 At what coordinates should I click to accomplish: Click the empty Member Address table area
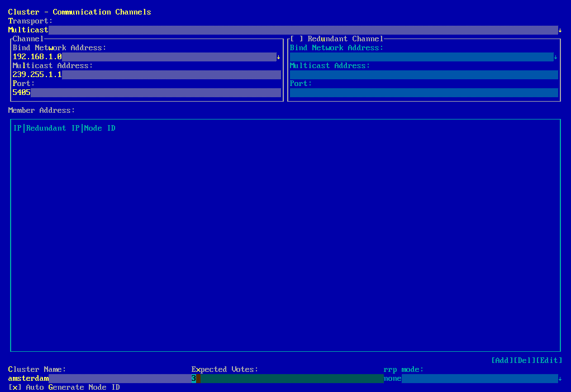[x=285, y=240]
